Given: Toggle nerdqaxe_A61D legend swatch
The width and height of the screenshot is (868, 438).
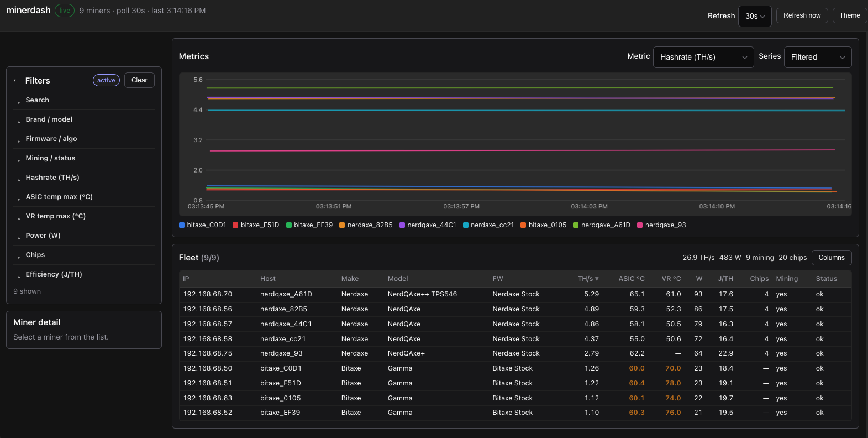Looking at the screenshot, I should tap(576, 225).
